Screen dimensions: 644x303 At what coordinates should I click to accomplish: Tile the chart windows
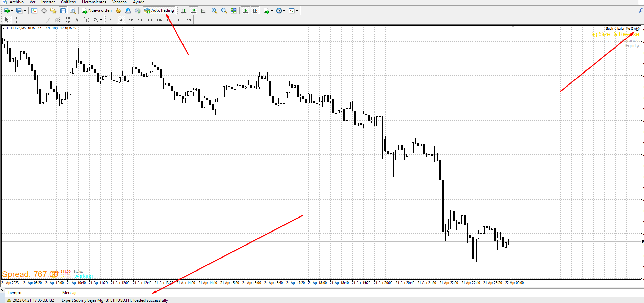[x=233, y=11]
